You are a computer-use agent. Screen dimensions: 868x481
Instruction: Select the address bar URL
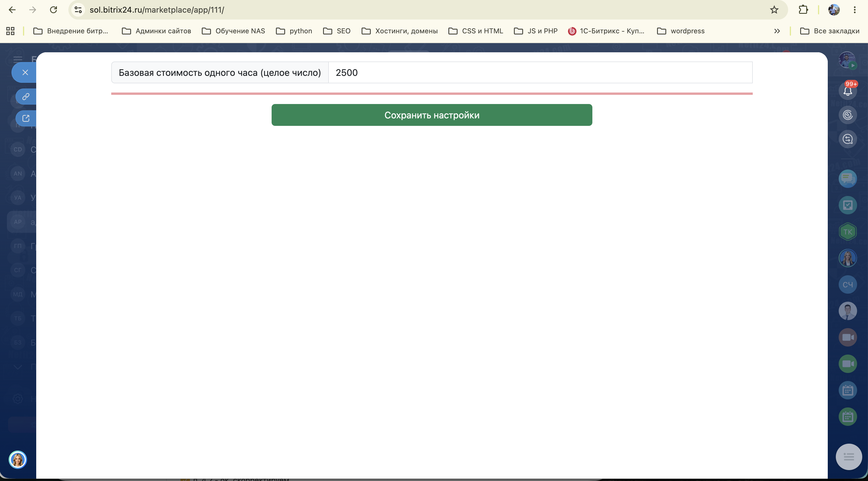pyautogui.click(x=157, y=10)
